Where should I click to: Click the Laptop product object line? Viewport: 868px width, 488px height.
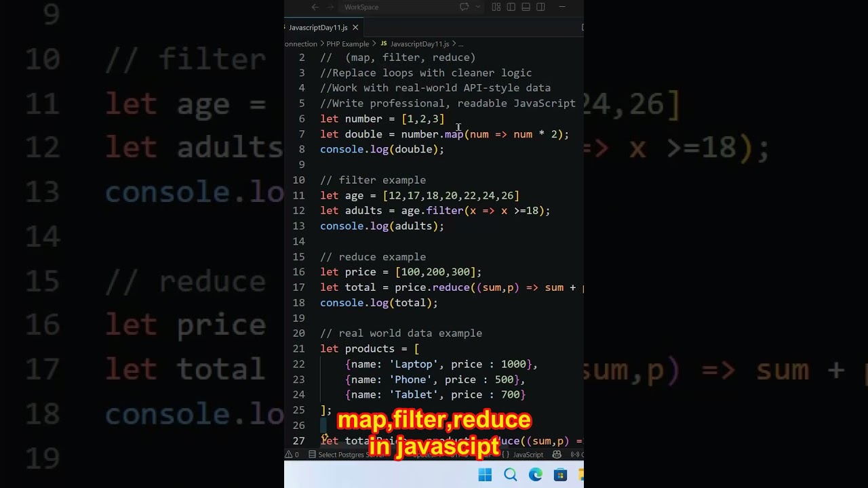click(441, 364)
